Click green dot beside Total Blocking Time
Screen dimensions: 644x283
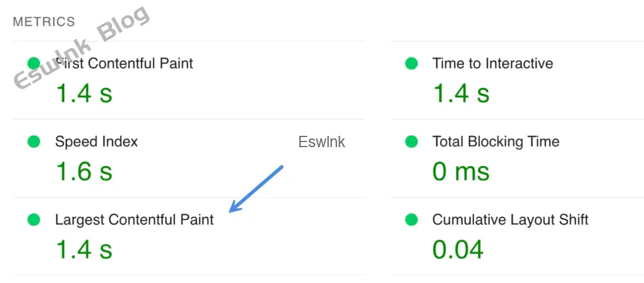(411, 141)
